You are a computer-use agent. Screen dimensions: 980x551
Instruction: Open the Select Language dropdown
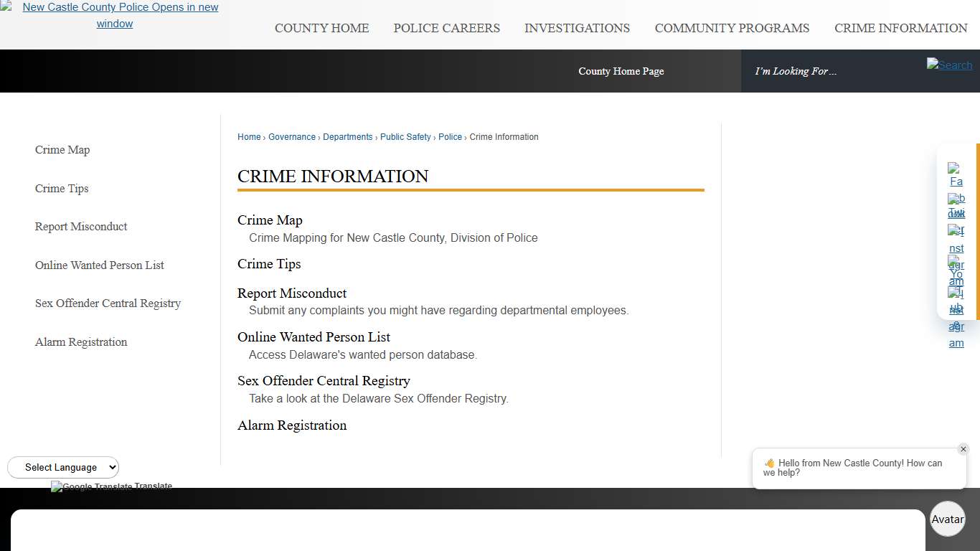click(63, 467)
